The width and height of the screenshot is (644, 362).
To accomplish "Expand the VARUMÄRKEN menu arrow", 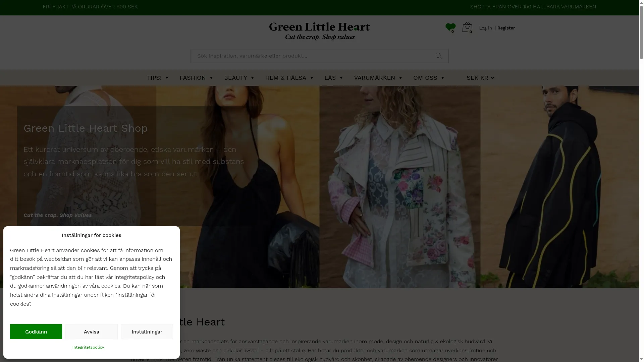I will [x=400, y=78].
